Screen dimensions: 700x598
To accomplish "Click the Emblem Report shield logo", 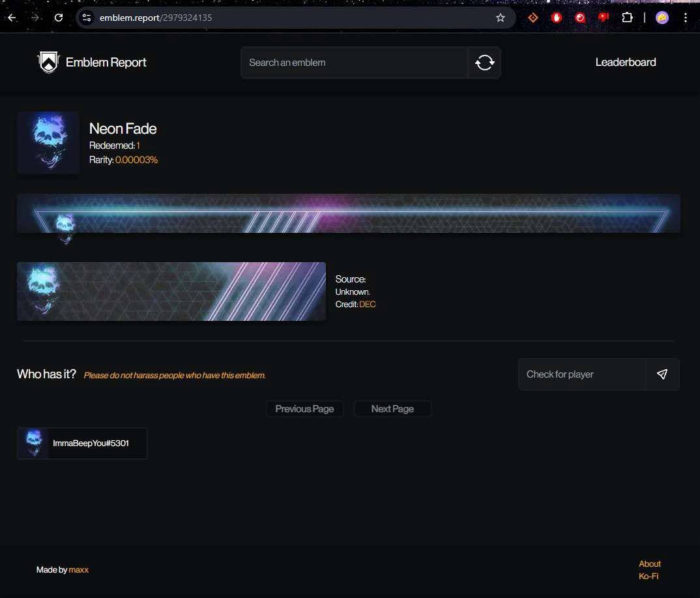I will pyautogui.click(x=48, y=62).
